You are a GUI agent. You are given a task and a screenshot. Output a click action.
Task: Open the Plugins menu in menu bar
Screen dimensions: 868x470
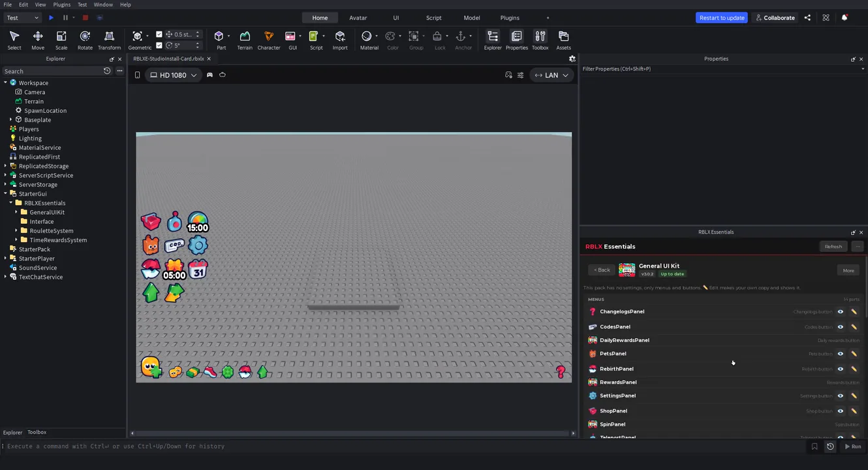(62, 5)
